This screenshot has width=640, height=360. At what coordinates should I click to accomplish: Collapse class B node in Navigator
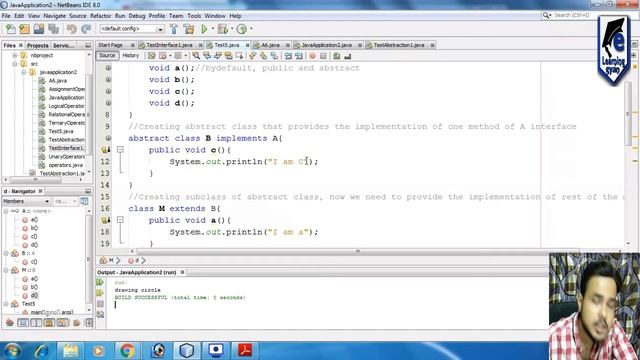[x=6, y=253]
